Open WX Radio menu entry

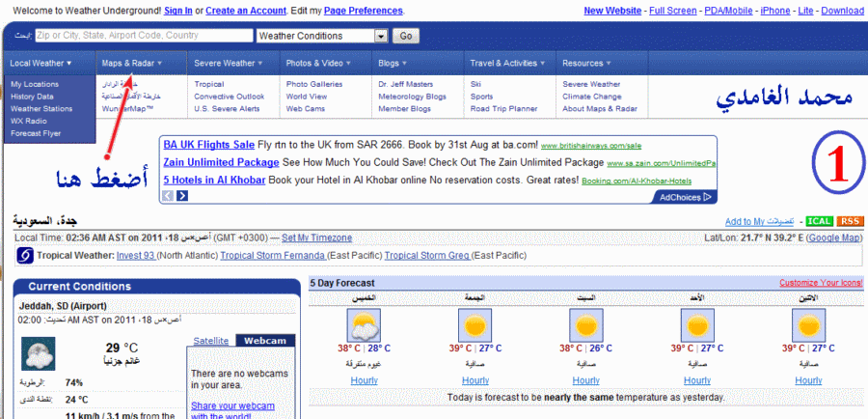28,121
